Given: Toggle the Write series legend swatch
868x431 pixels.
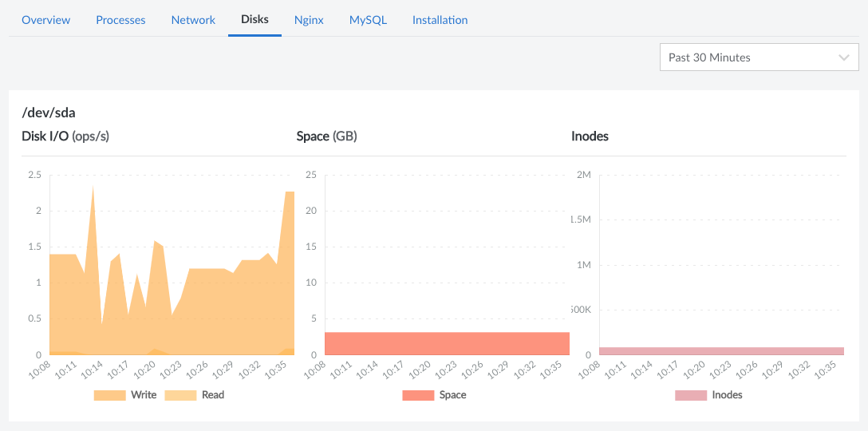Looking at the screenshot, I should 109,395.
